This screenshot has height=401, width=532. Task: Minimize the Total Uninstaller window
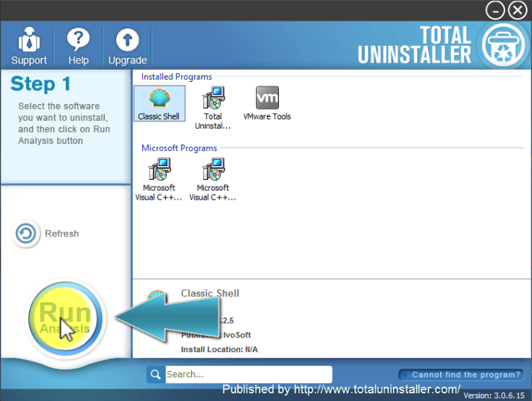click(x=495, y=11)
